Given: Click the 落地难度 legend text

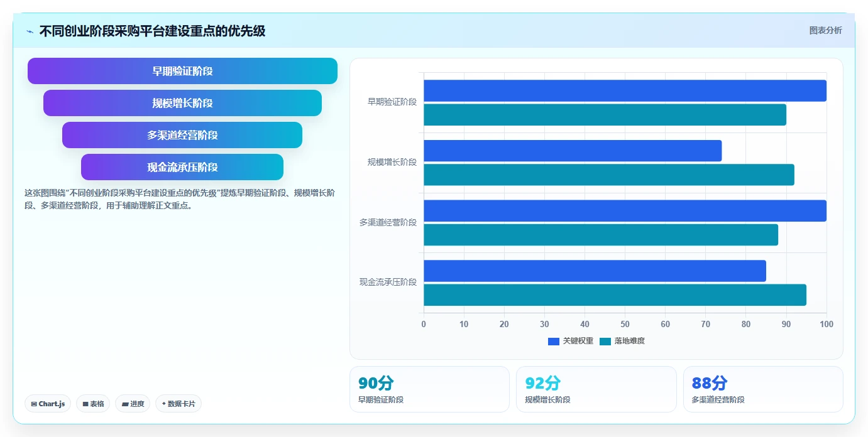Looking at the screenshot, I should (630, 341).
